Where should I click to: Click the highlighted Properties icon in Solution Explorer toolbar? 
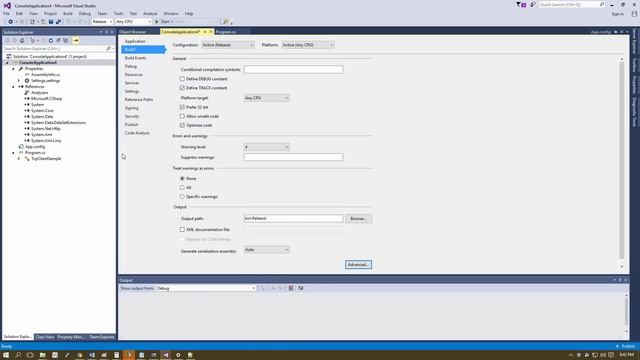(76, 40)
